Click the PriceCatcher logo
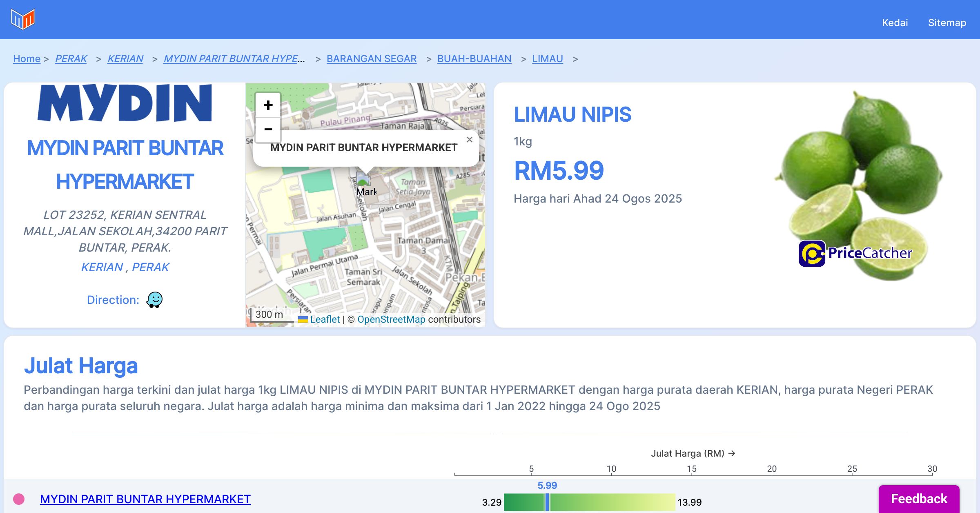 pyautogui.click(x=855, y=253)
